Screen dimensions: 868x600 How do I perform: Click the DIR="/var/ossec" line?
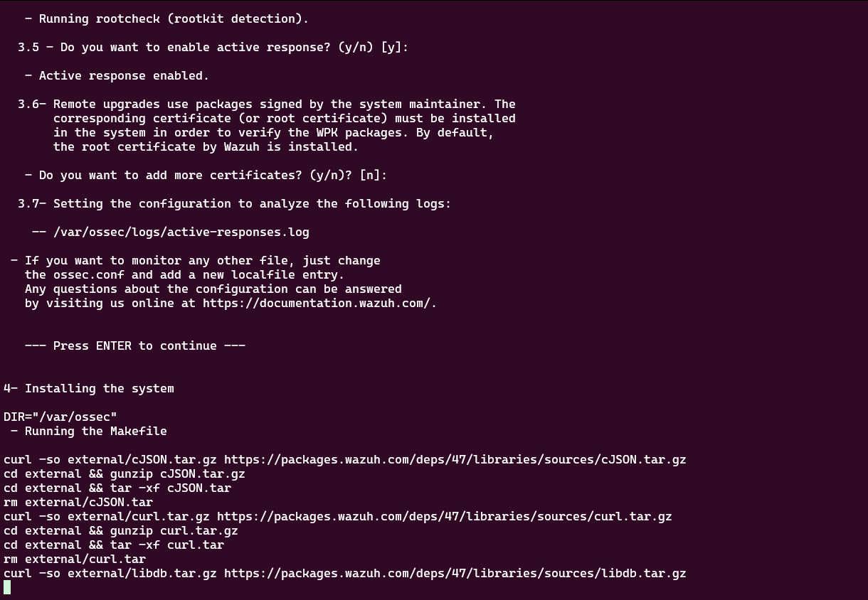(60, 417)
